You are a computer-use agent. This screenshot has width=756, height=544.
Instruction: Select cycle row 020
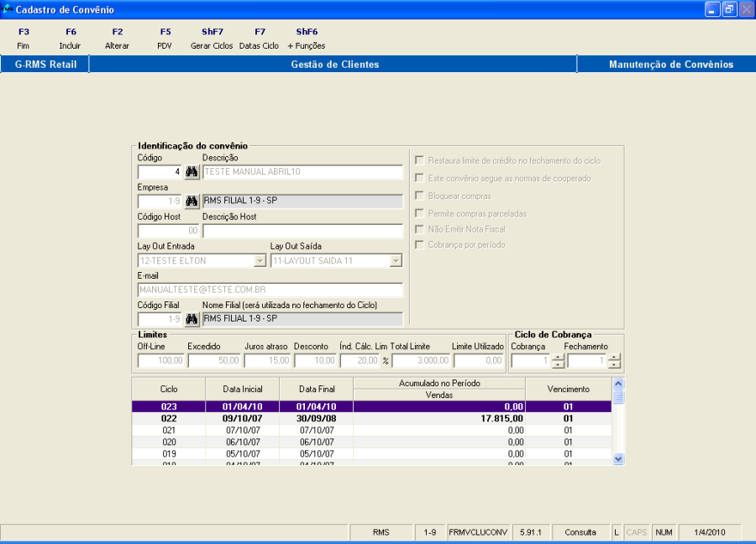371,442
